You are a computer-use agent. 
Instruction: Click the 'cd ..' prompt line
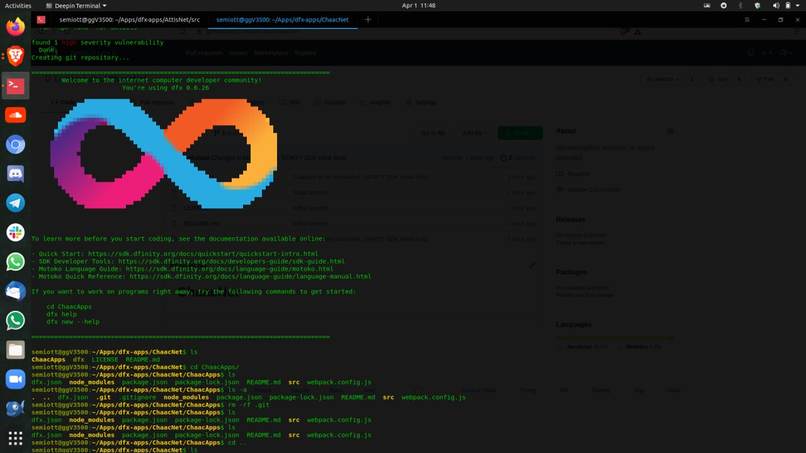pyautogui.click(x=139, y=443)
